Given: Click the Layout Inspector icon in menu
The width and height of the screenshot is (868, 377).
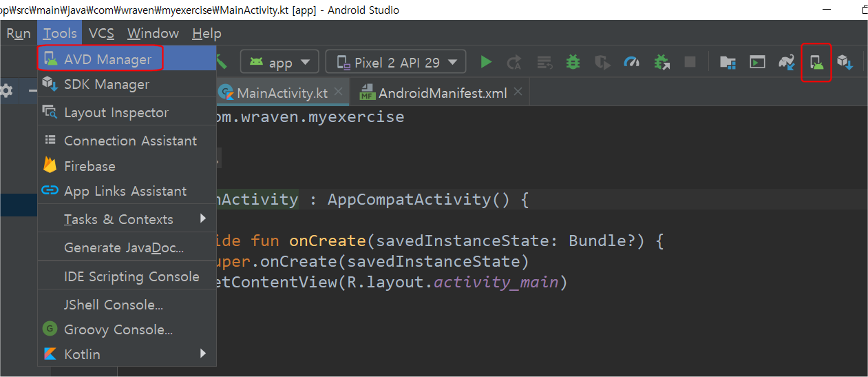Looking at the screenshot, I should click(x=50, y=112).
